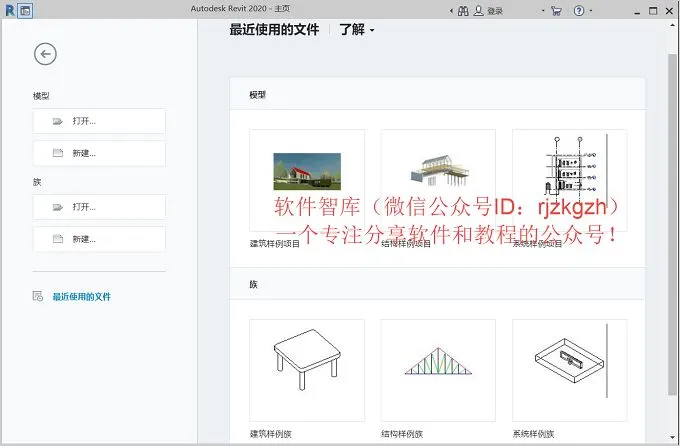680x446 pixels.
Task: Go back using the circled arrow button
Action: point(45,54)
